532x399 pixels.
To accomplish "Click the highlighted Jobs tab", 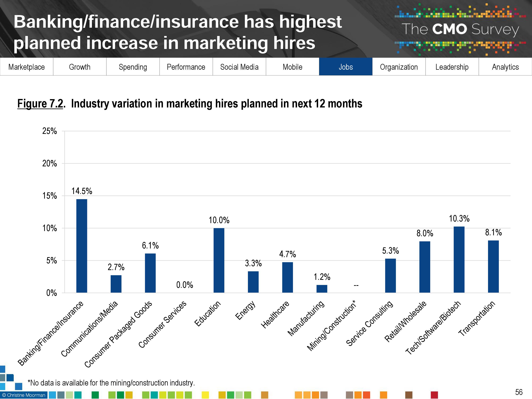I will [346, 67].
